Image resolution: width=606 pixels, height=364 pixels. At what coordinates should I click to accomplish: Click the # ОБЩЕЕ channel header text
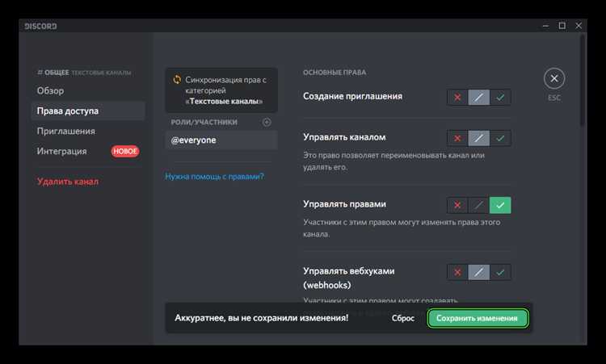click(53, 73)
